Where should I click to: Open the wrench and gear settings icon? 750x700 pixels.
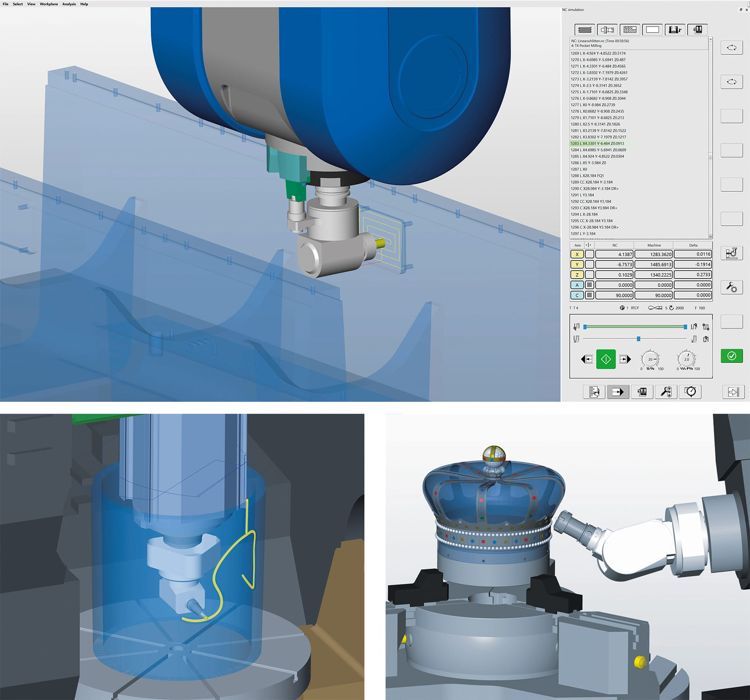click(732, 288)
